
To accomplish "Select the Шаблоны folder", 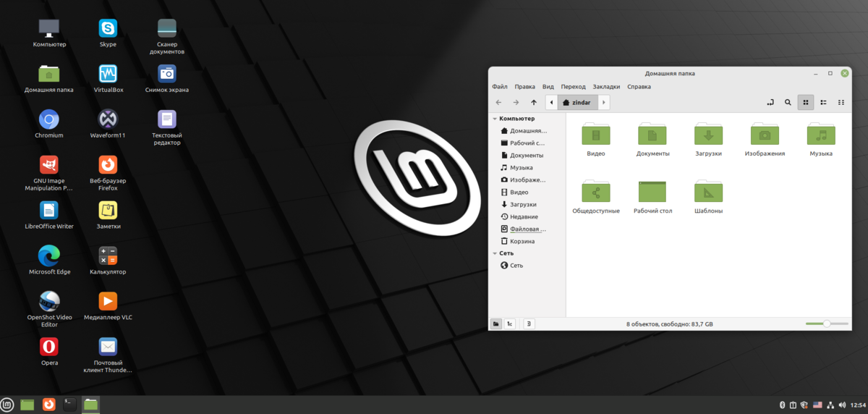I will [708, 198].
